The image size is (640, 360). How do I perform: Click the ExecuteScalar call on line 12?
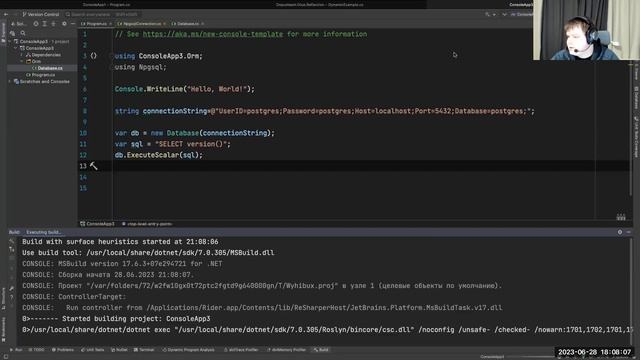(x=153, y=155)
